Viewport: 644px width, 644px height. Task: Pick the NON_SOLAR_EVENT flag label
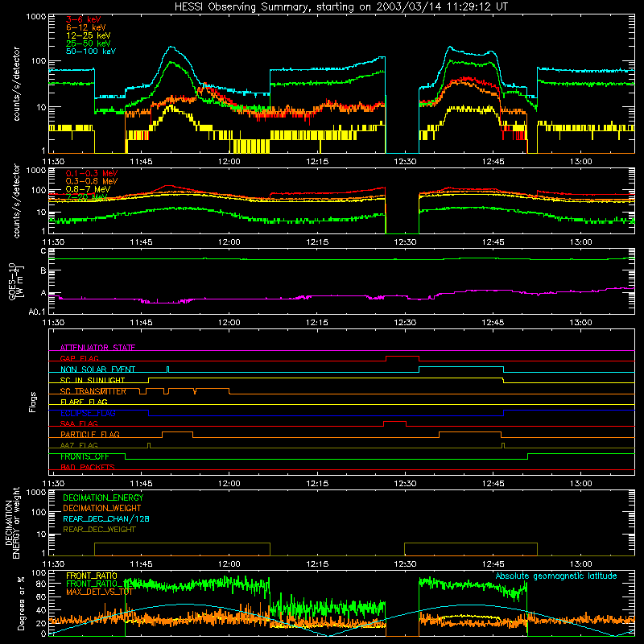(x=97, y=369)
